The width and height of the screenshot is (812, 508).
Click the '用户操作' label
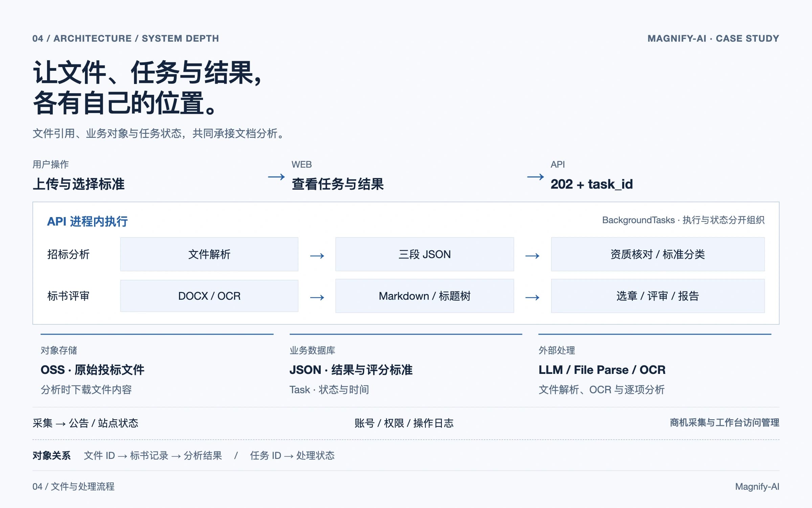(x=51, y=165)
